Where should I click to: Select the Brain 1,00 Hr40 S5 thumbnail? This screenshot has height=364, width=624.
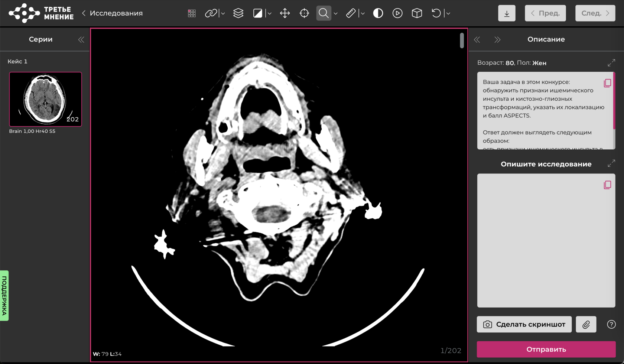click(45, 99)
